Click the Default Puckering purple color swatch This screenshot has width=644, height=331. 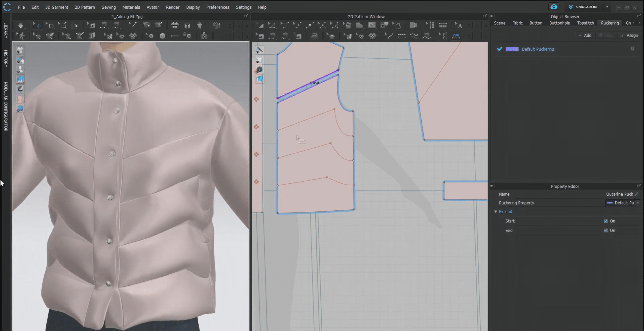click(512, 49)
